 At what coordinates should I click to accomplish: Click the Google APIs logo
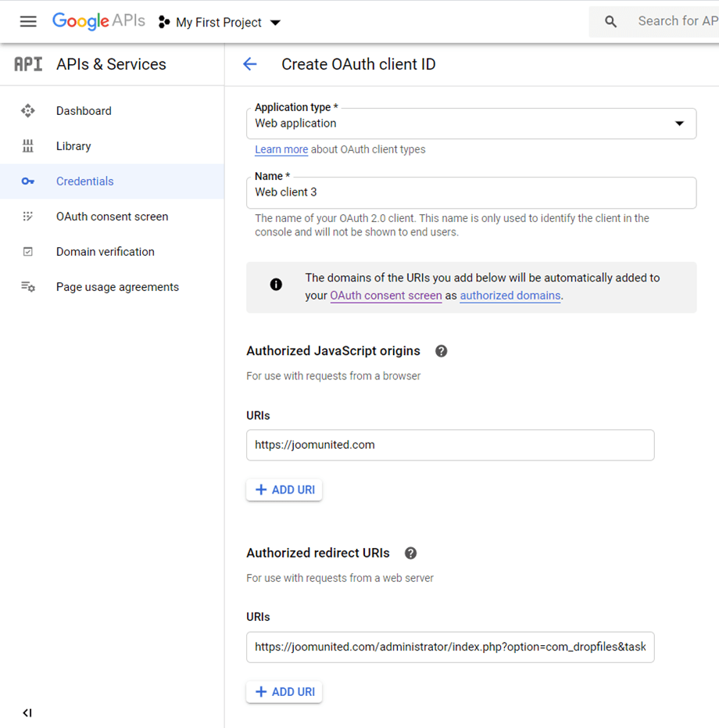tap(98, 21)
